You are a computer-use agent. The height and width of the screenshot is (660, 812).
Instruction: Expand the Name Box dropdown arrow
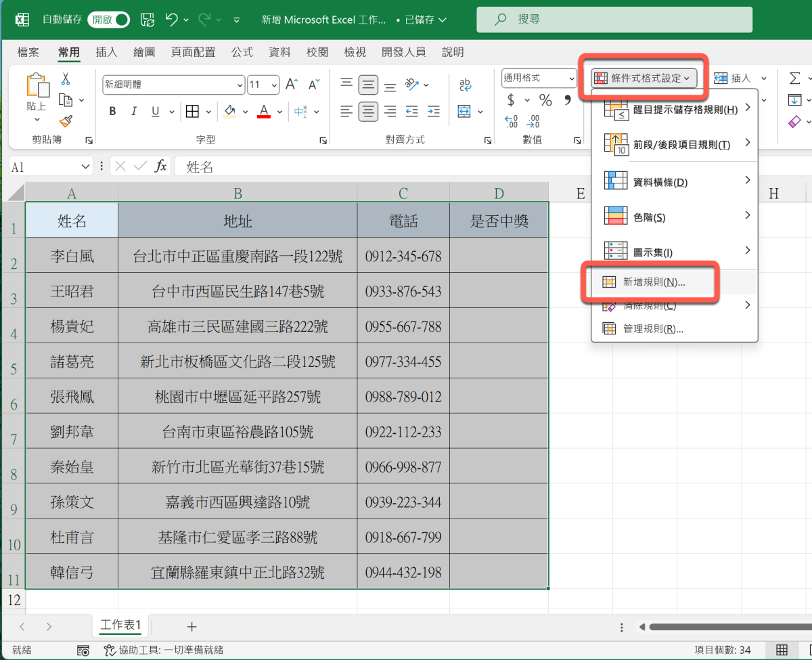tap(86, 167)
